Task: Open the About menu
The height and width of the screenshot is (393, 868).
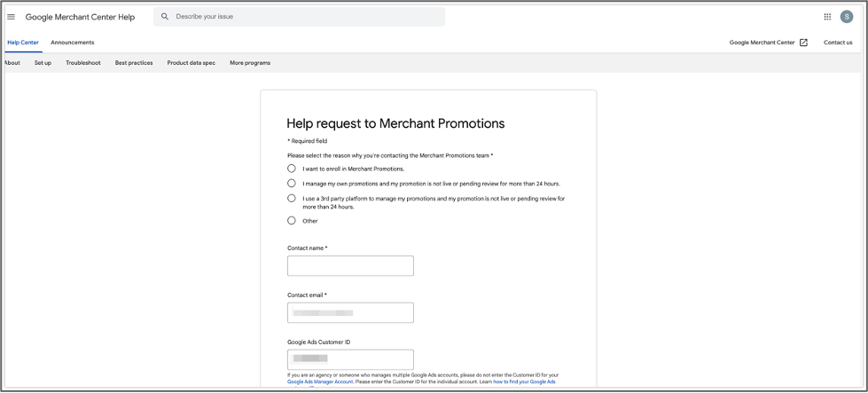Action: (x=12, y=63)
